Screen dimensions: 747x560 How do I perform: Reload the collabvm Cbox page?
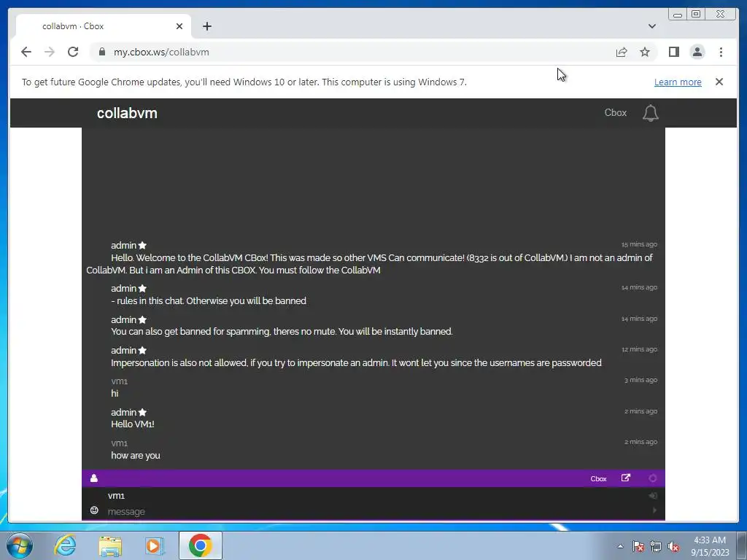pyautogui.click(x=73, y=52)
